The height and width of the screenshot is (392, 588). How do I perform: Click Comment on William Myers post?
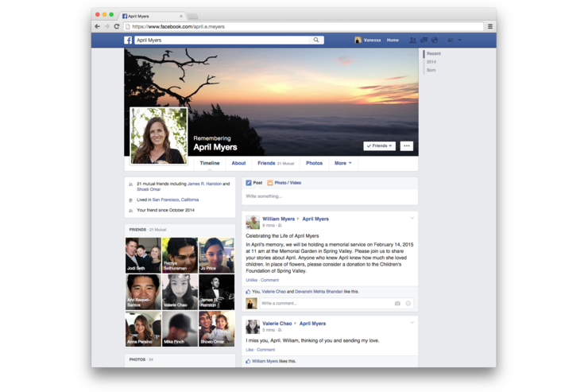[x=269, y=280]
